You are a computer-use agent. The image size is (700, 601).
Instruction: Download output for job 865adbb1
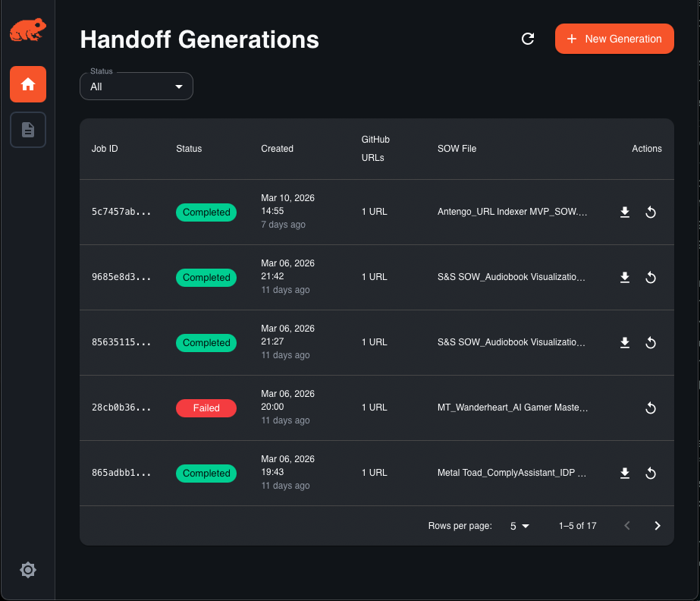(625, 473)
